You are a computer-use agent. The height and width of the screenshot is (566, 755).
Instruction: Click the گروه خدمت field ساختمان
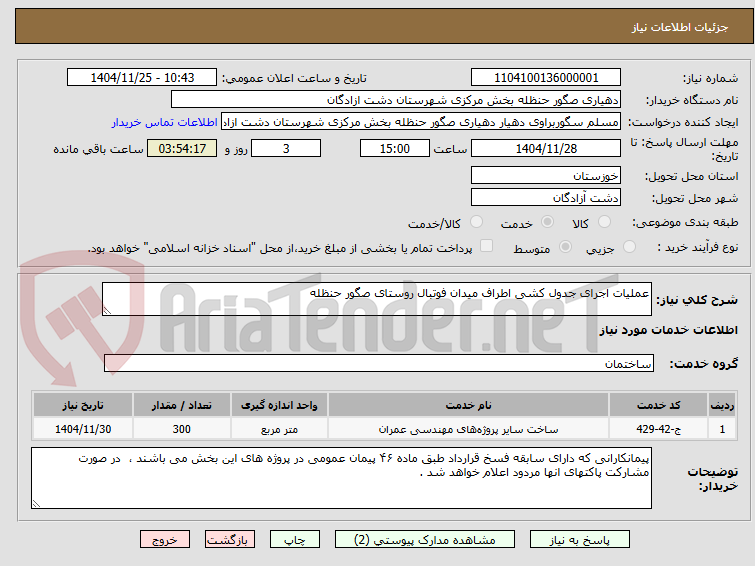[x=379, y=363]
